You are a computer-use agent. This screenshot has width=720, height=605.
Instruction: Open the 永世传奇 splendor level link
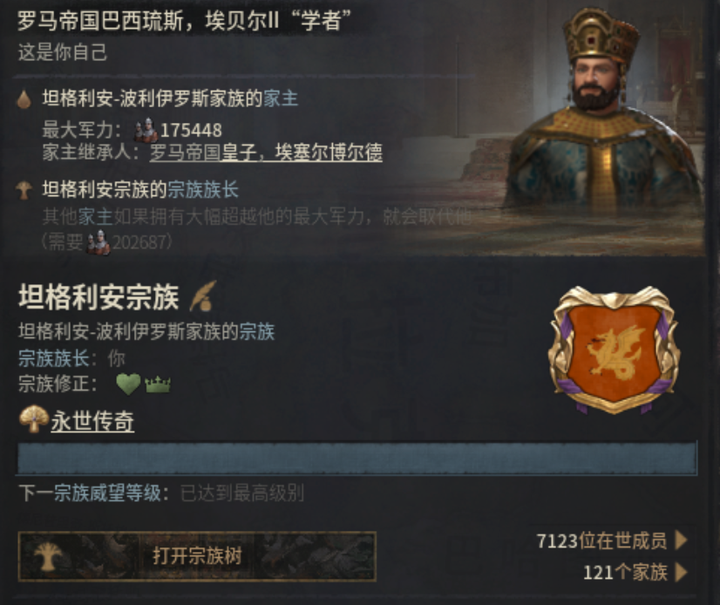(x=92, y=421)
